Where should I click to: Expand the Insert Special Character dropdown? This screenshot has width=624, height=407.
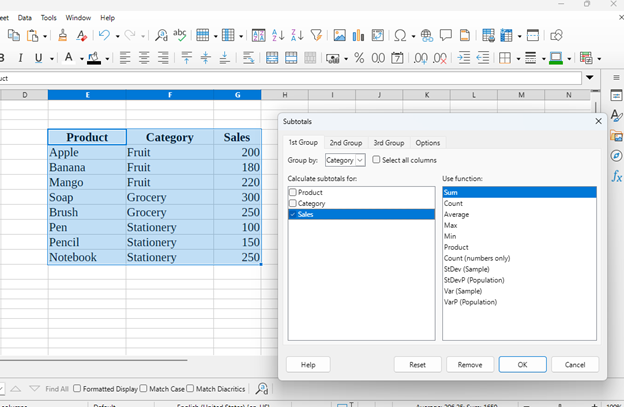(x=413, y=36)
